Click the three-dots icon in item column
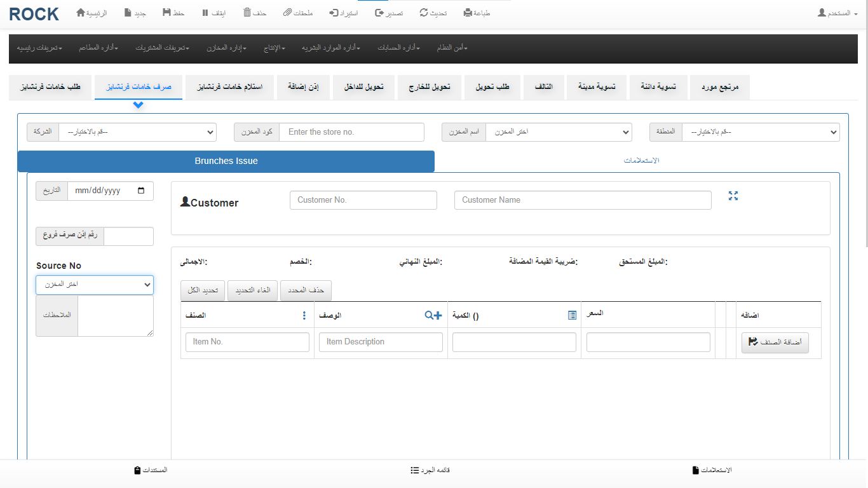 [304, 315]
